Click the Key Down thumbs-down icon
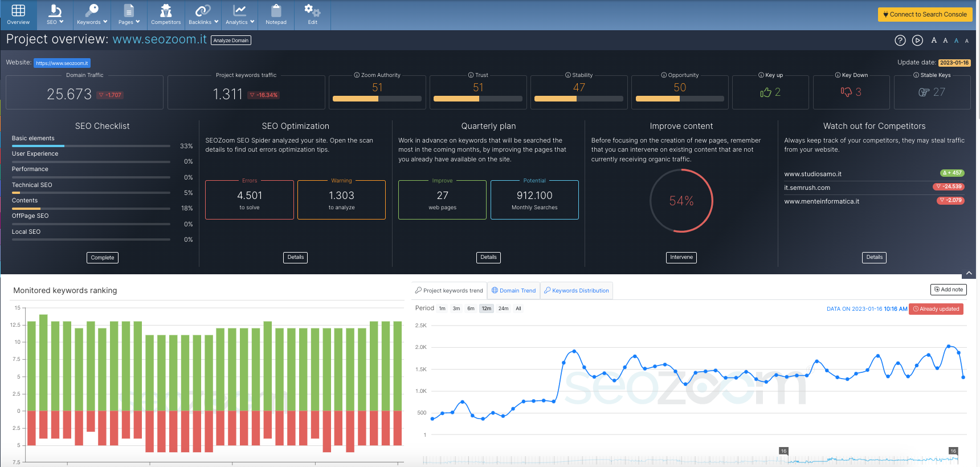The width and height of the screenshot is (980, 467). point(846,92)
